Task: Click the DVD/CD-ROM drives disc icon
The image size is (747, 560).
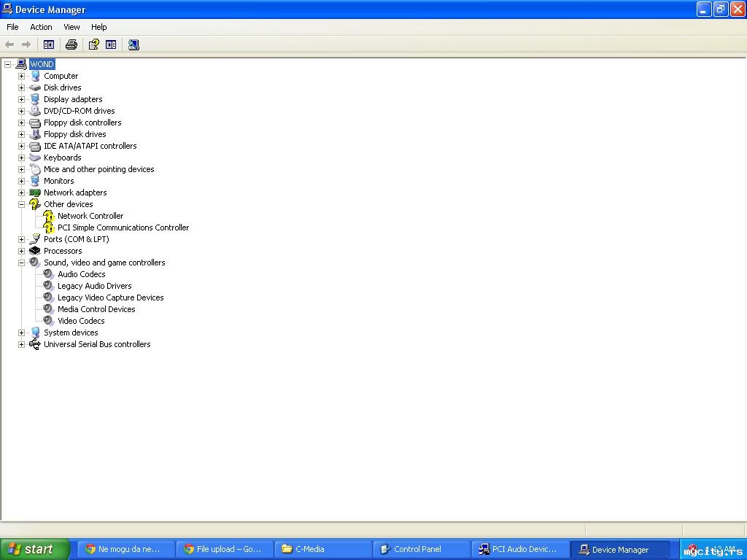Action: pos(35,111)
